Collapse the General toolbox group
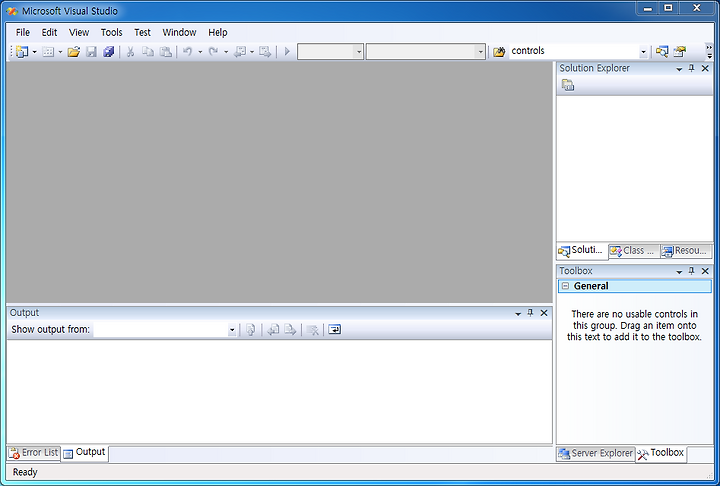Viewport: 720px width, 486px height. [x=566, y=286]
